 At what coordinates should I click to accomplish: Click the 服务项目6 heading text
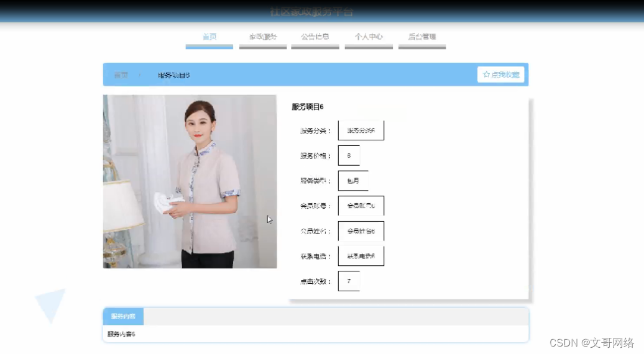308,107
